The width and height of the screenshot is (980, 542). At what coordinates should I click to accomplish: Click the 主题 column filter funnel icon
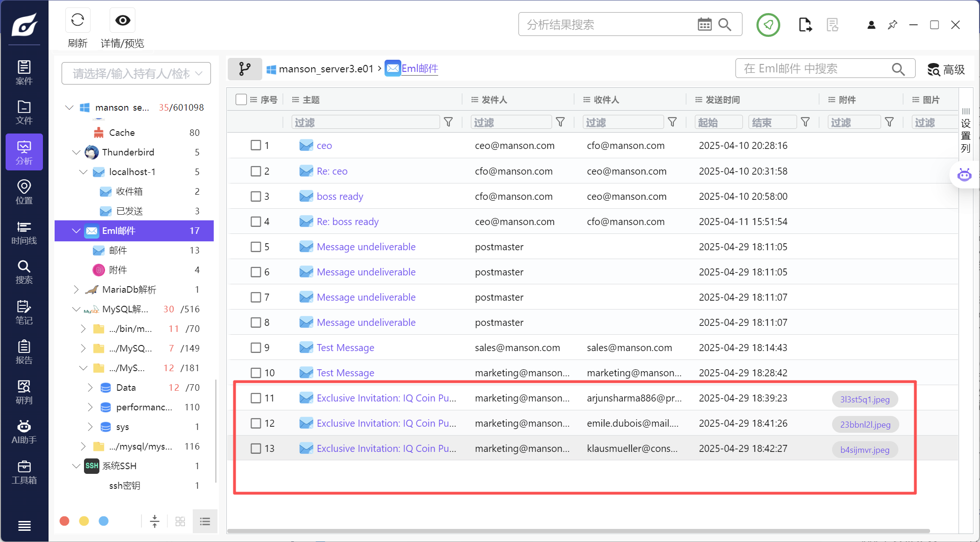click(448, 122)
